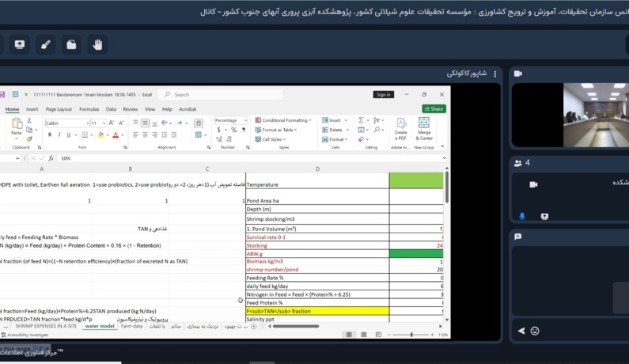Click the Sign in button
Viewport: 629px width, 364px height.
(384, 95)
